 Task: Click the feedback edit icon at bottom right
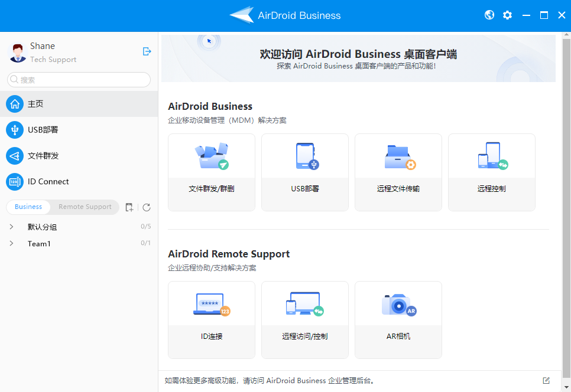[x=546, y=380]
